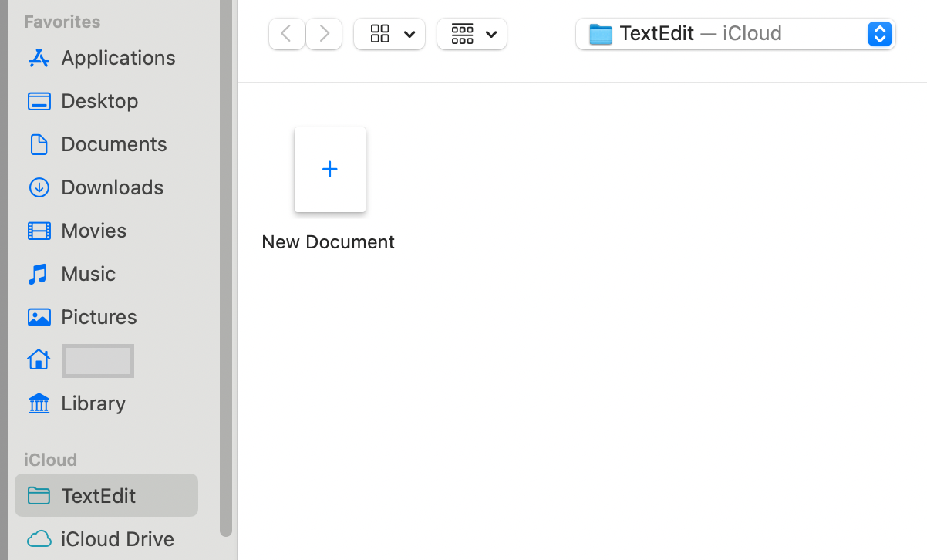The height and width of the screenshot is (560, 927).
Task: Select Movies in Favorites
Action: 106,231
